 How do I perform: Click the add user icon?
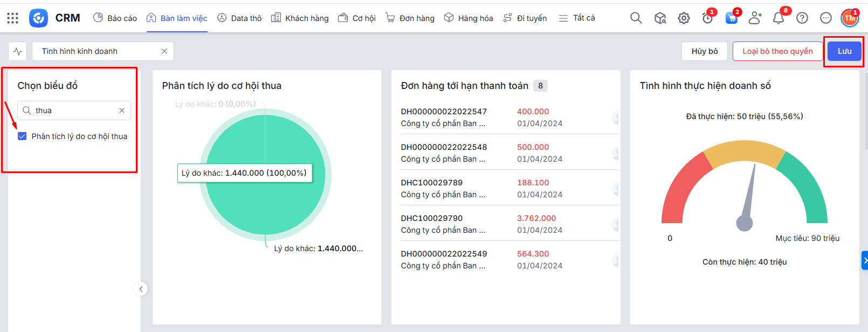755,18
